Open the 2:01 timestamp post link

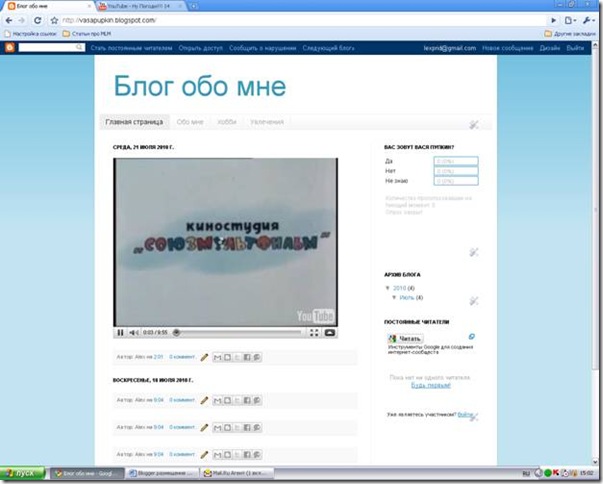[x=158, y=357]
